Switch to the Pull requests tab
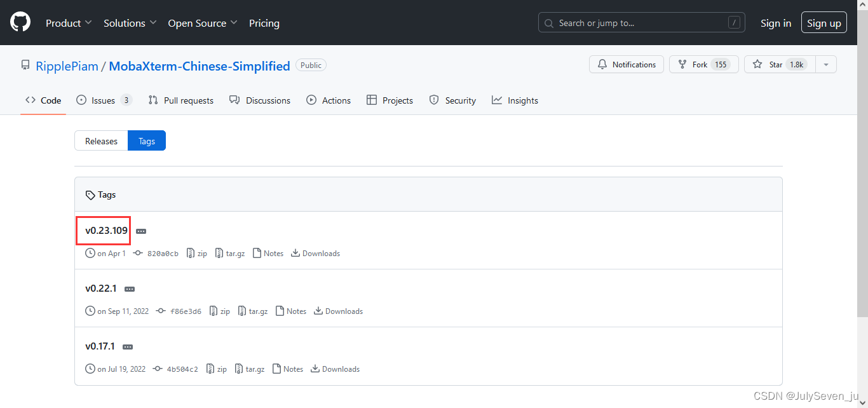Screen dimensions: 868x408 (x=181, y=100)
